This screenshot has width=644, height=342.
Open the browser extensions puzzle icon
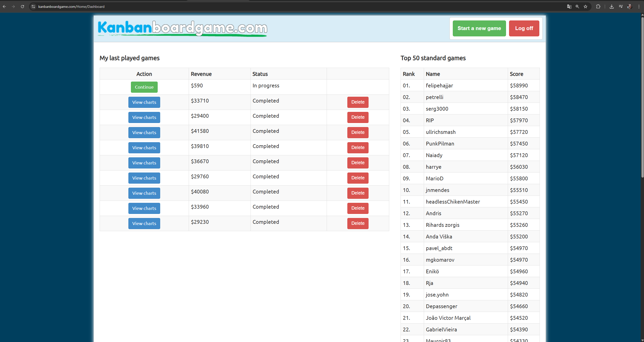(598, 7)
